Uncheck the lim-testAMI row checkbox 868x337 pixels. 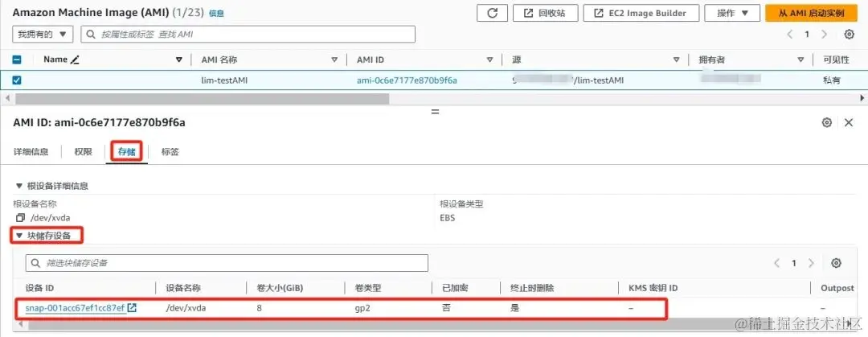click(x=17, y=80)
